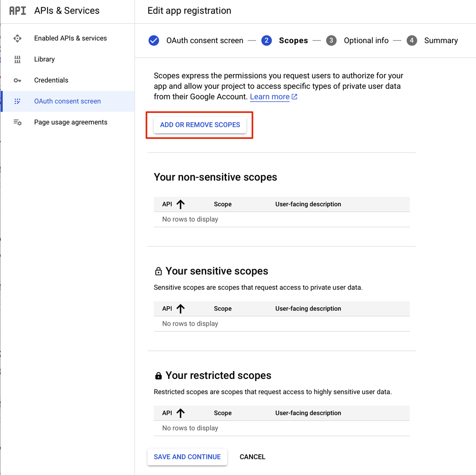
Task: Click User-facing description header in sensitive table
Action: point(308,309)
